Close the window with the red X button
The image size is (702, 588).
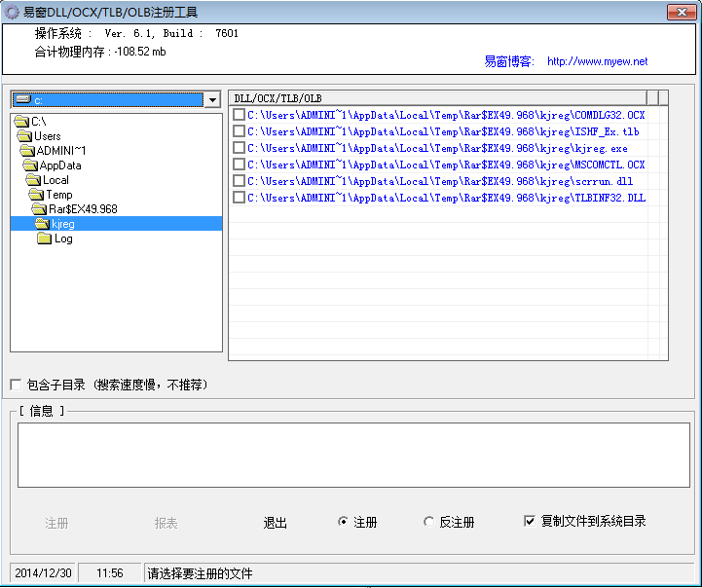(681, 12)
